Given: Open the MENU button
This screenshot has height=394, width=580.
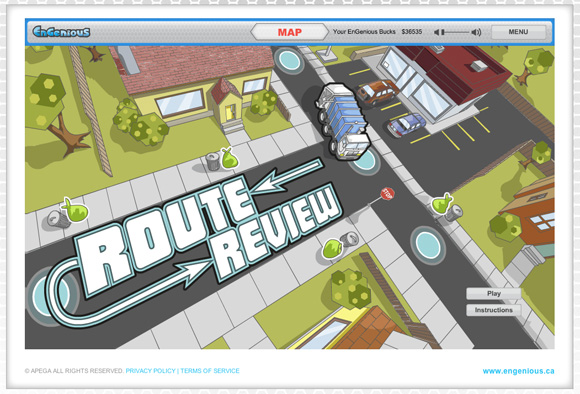Looking at the screenshot, I should click(518, 32).
